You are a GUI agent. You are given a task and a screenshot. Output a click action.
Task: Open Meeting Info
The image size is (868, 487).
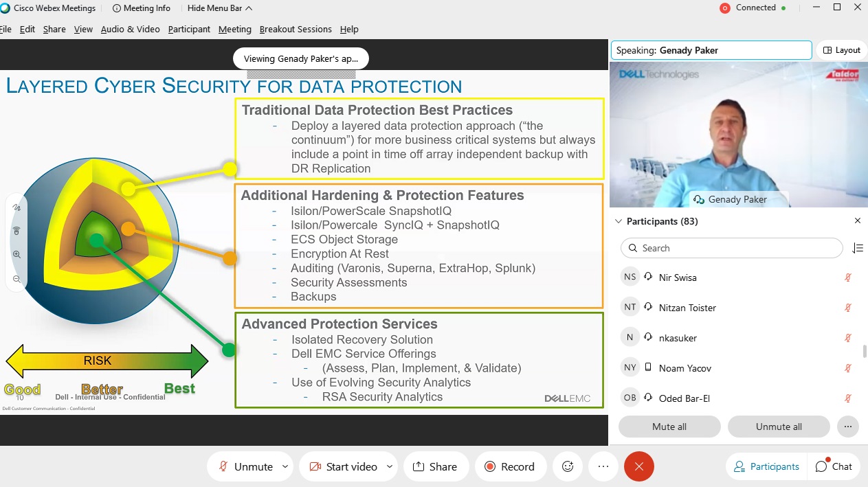click(x=141, y=8)
